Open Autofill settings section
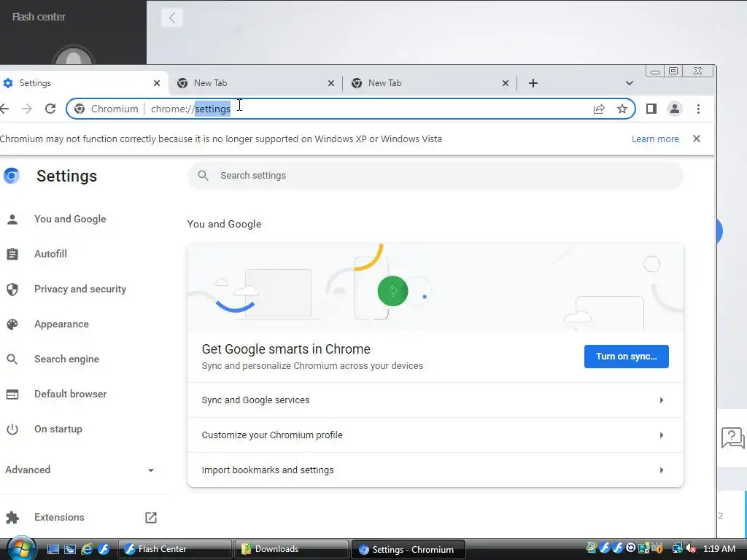The height and width of the screenshot is (560, 747). (x=50, y=254)
